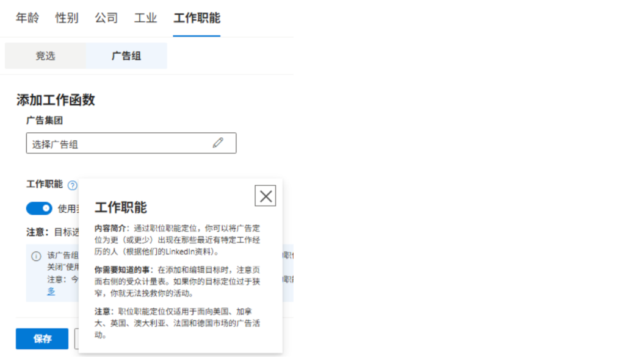The height and width of the screenshot is (364, 625).
Task: Close the 工作职能 help popup
Action: tap(266, 196)
